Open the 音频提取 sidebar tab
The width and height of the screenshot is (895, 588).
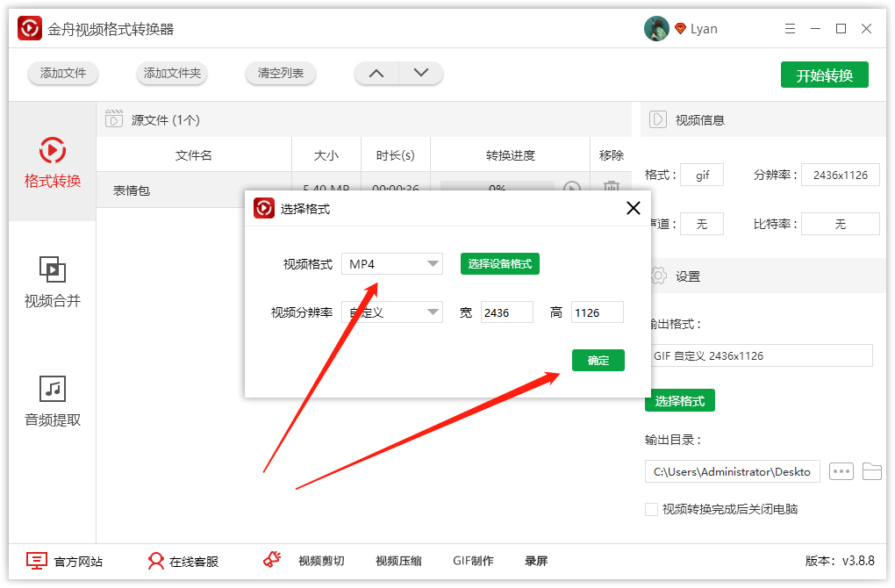click(53, 401)
